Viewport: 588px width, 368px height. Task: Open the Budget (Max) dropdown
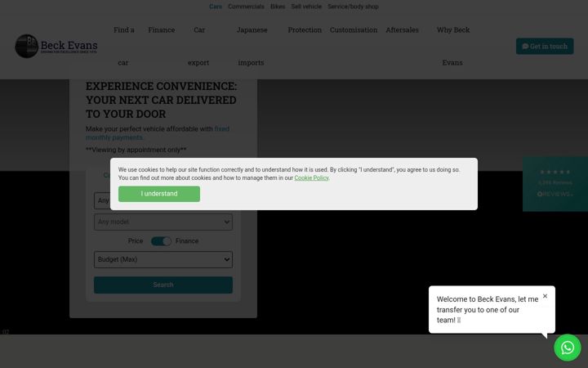tap(163, 259)
